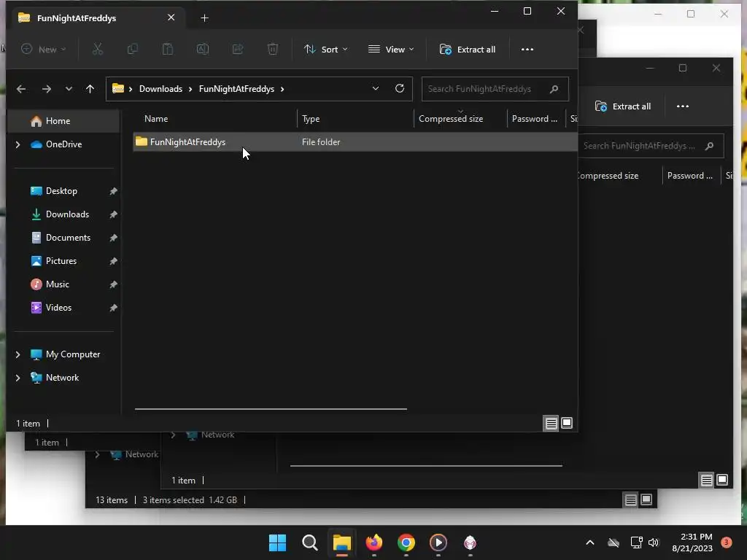Refresh the folder view
The height and width of the screenshot is (560, 747).
coord(400,88)
